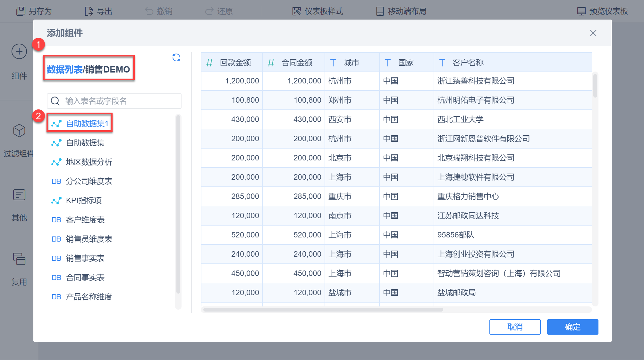
Task: Select 地区数据分析 dataset
Action: point(89,162)
